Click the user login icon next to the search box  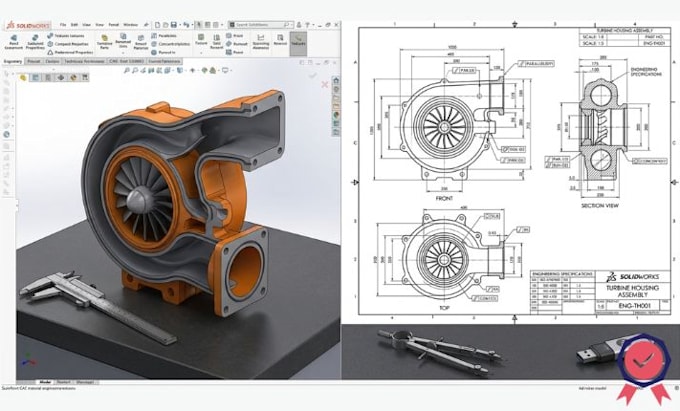(299, 25)
